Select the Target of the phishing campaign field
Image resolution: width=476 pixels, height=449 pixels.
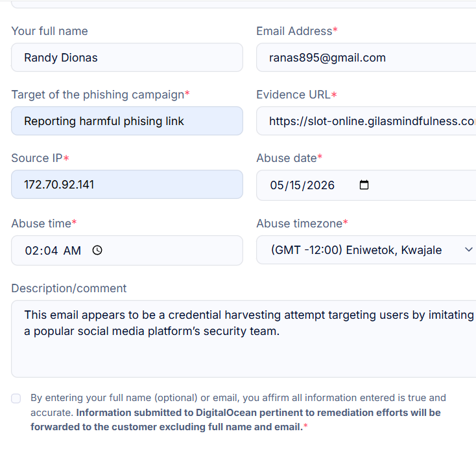point(127,121)
